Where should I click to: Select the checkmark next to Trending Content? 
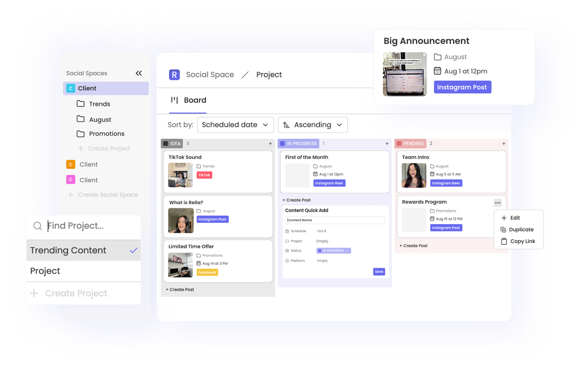pyautogui.click(x=134, y=250)
